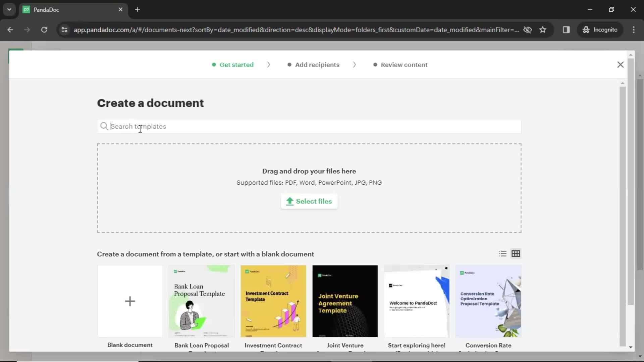The width and height of the screenshot is (644, 362).
Task: Expand the Add recipients chevron arrow
Action: point(354,65)
